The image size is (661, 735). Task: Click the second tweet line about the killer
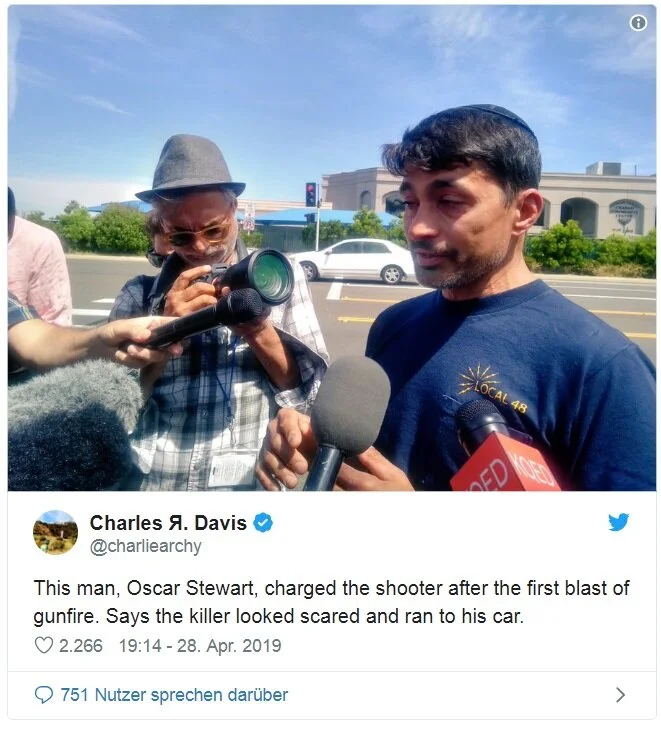click(x=278, y=617)
